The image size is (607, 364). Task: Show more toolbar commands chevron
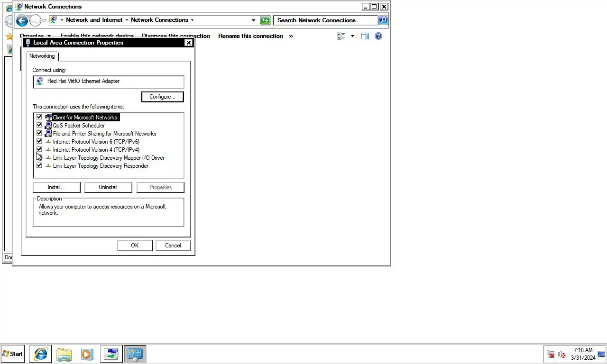pos(291,36)
